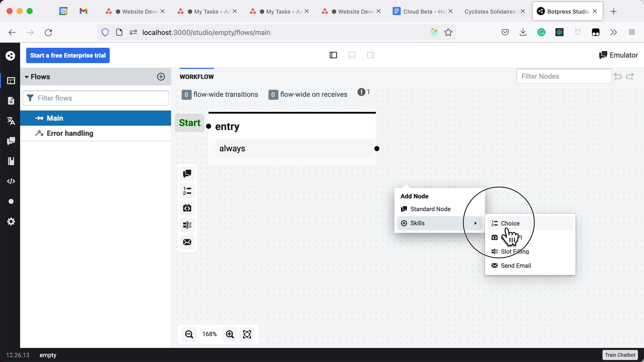This screenshot has width=644, height=362.
Task: Select the Choice skill icon in node toolbar
Action: point(187,191)
